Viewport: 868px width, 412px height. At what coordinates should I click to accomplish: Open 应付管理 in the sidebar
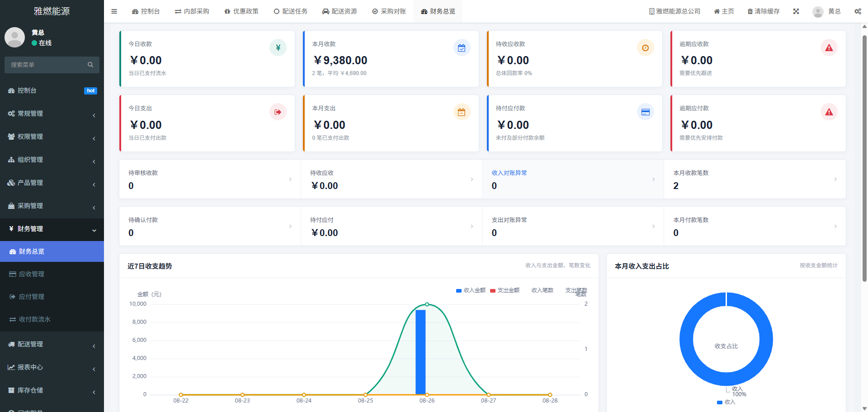(52, 297)
